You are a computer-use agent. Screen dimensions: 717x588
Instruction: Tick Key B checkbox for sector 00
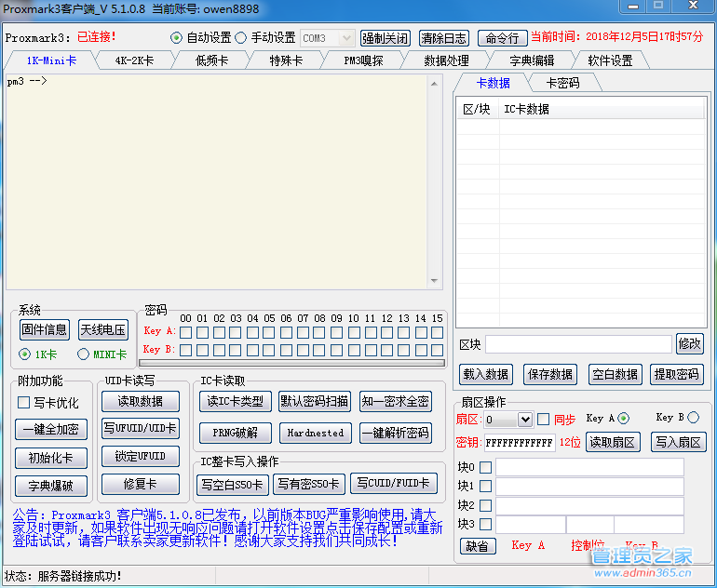click(185, 351)
